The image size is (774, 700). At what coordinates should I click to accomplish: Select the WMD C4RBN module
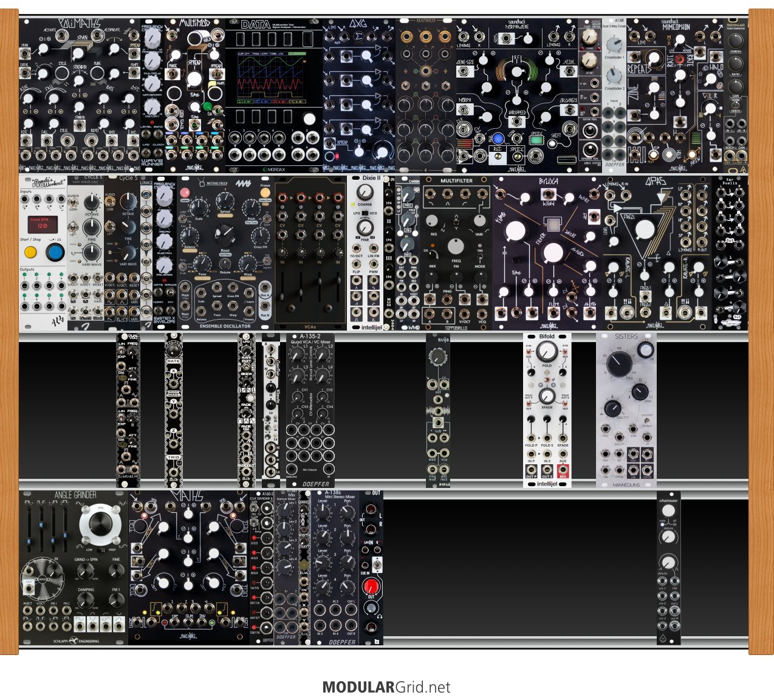pos(408,253)
